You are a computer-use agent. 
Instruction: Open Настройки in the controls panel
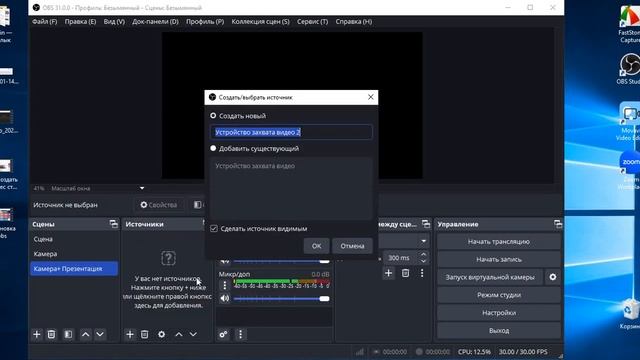tap(498, 313)
